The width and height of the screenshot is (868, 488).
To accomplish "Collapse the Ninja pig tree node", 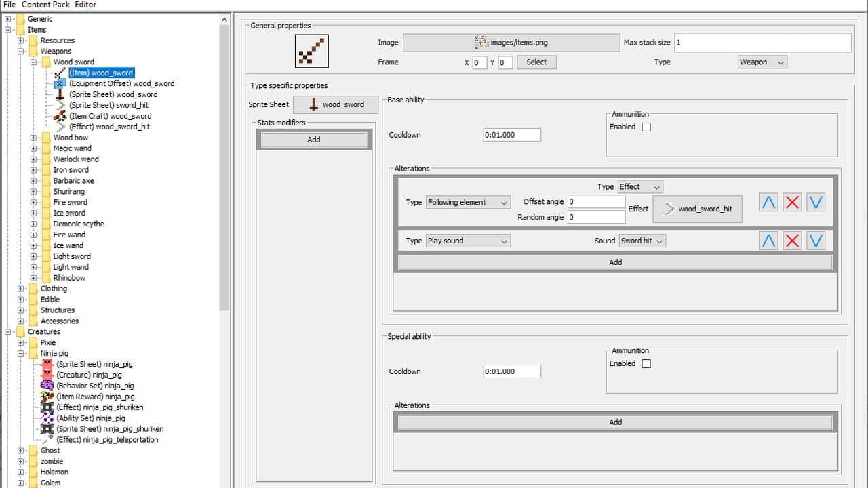I will pos(20,353).
